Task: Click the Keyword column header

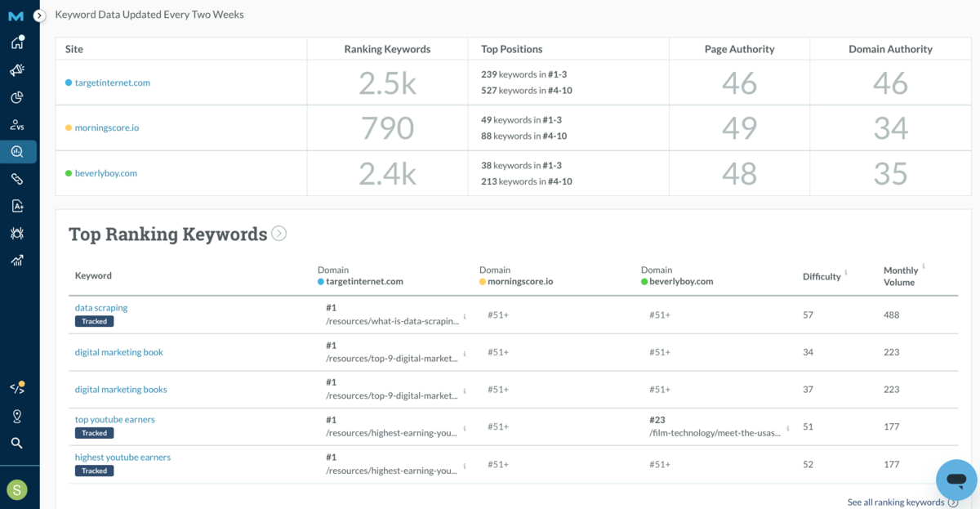Action: tap(93, 275)
